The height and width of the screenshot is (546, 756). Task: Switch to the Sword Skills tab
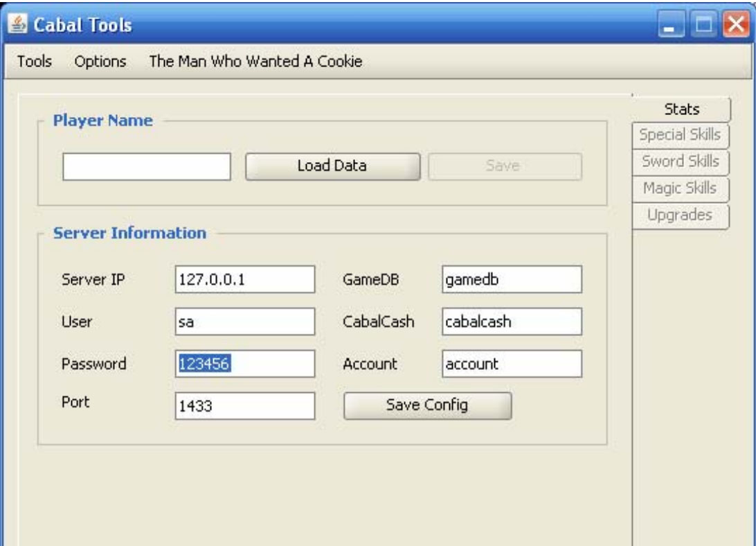coord(680,161)
